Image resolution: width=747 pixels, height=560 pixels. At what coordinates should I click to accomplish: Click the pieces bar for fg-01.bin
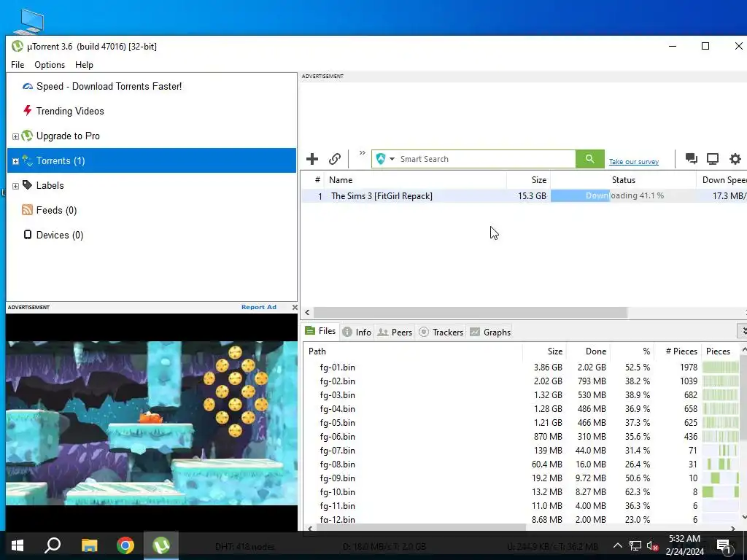coord(720,367)
